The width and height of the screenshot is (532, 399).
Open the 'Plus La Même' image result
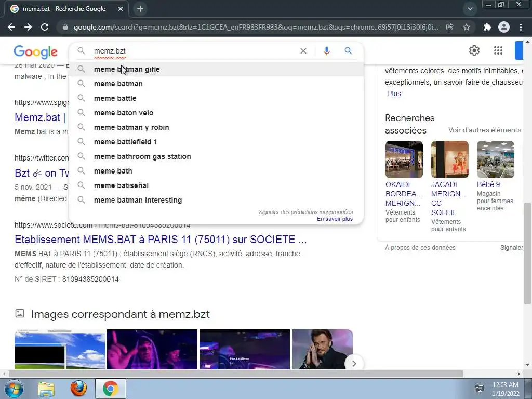click(x=245, y=350)
